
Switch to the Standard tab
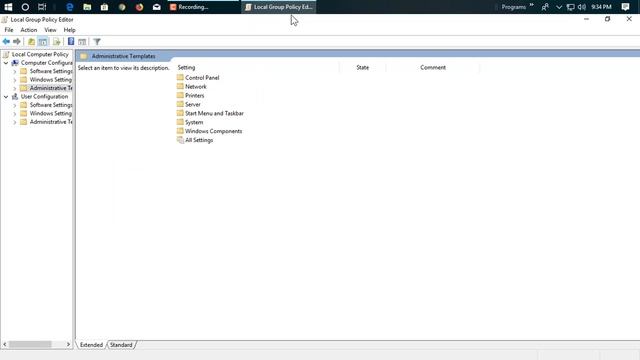(x=121, y=345)
